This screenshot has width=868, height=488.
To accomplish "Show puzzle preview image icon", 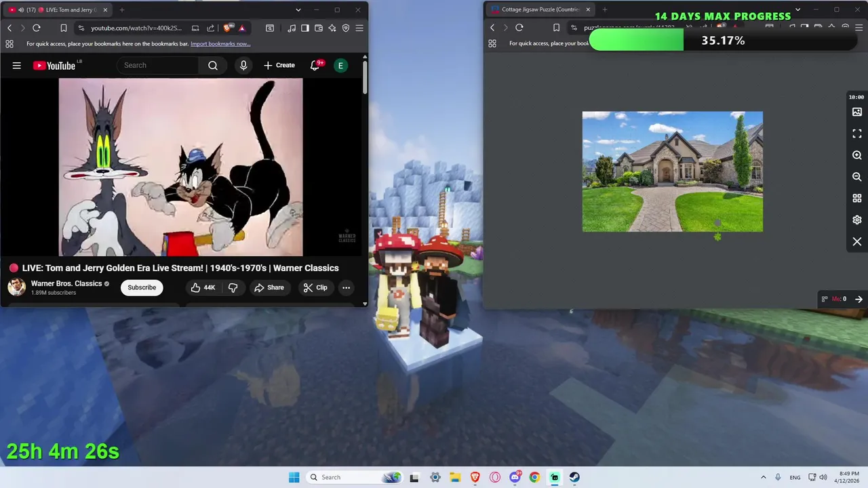I will 857,112.
